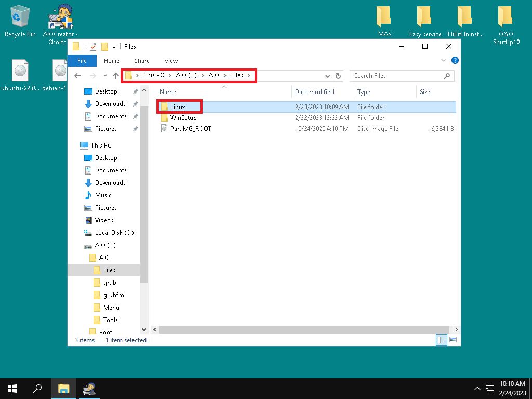The width and height of the screenshot is (532, 399).
Task: Click the Up arrow navigation button
Action: (115, 76)
